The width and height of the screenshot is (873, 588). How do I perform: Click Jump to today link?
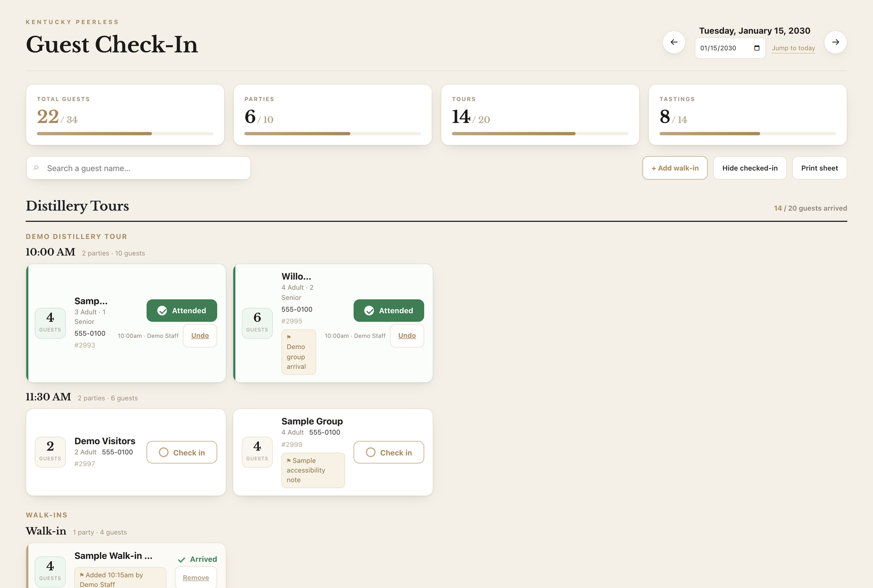(793, 48)
